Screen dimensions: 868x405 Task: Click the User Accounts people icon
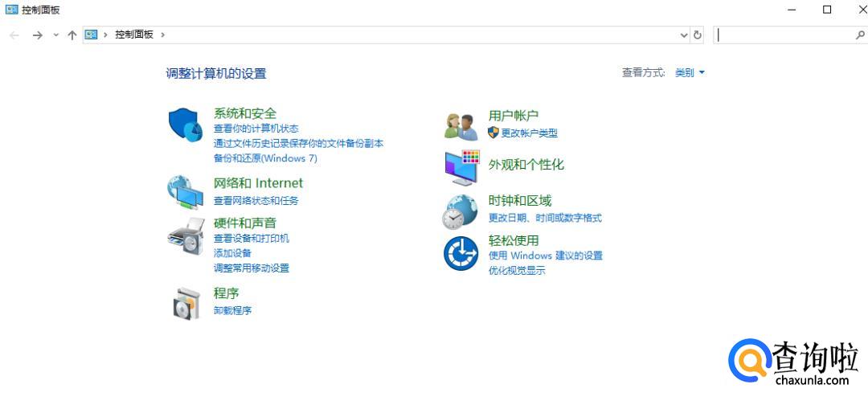pyautogui.click(x=461, y=126)
